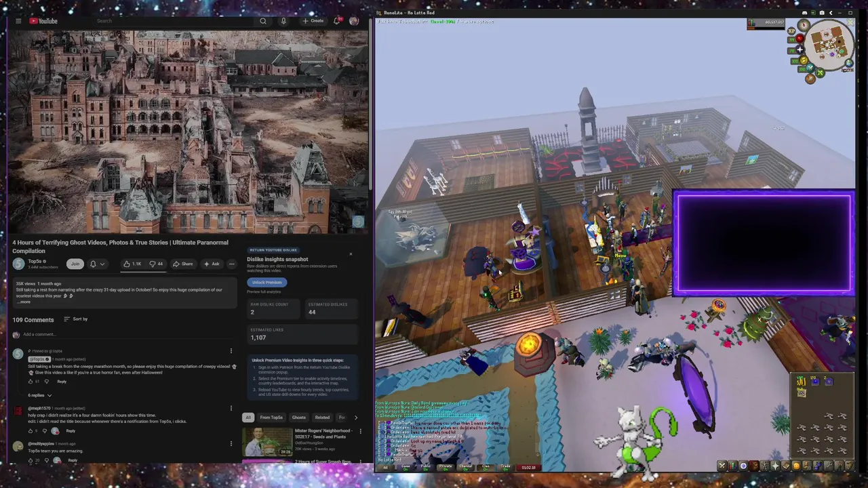Image resolution: width=868 pixels, height=488 pixels.
Task: Click the Share button under the video
Action: click(183, 264)
